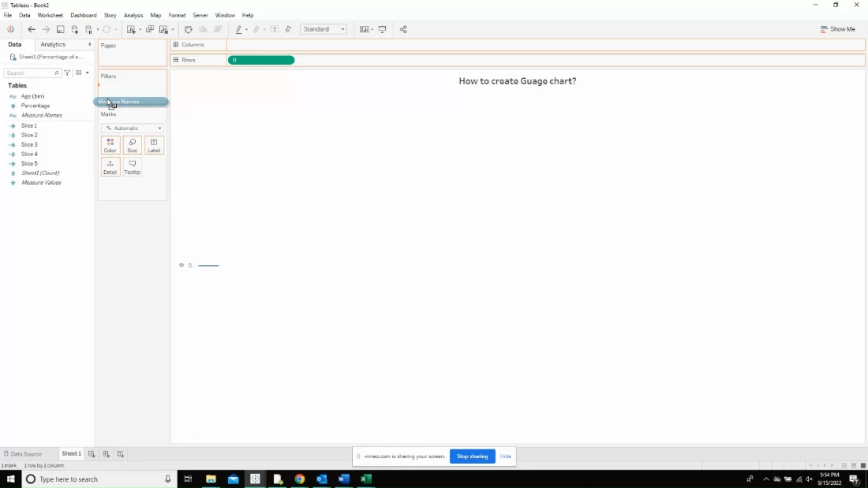The width and height of the screenshot is (868, 488).
Task: Open Chrome from the taskbar
Action: click(300, 479)
